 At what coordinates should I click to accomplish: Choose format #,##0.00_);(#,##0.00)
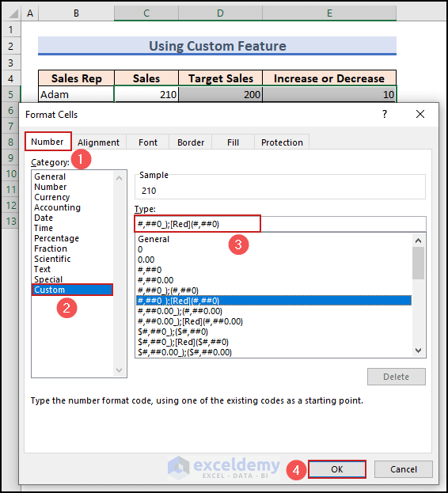tap(274, 311)
